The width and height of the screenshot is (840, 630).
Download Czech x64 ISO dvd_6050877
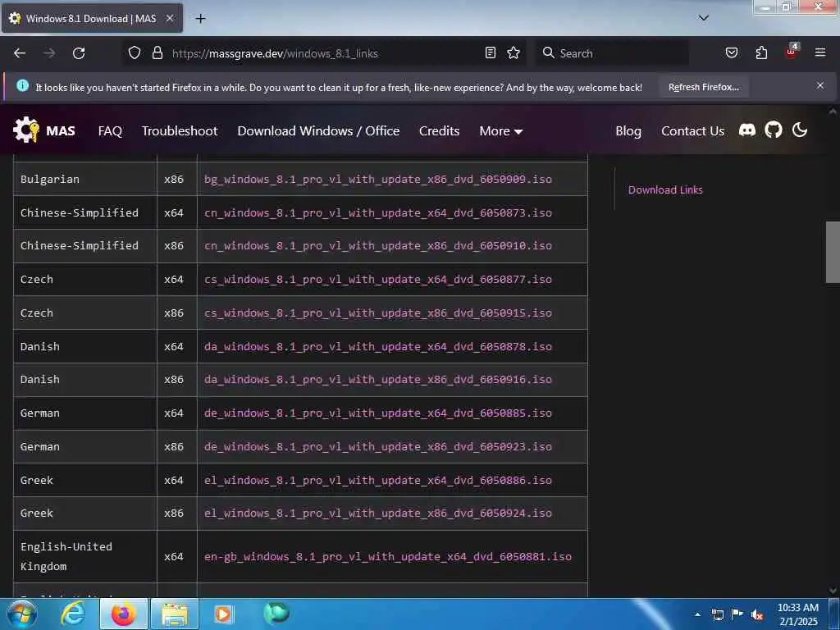(377, 279)
